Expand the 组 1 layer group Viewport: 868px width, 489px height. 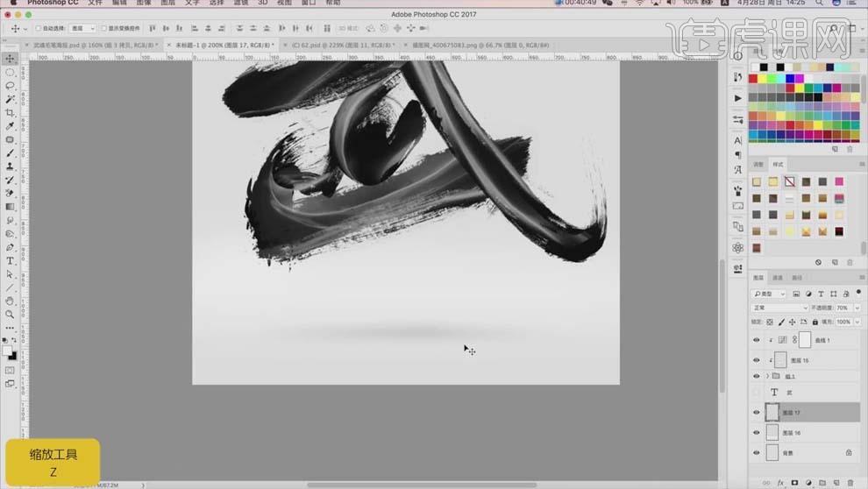(768, 376)
